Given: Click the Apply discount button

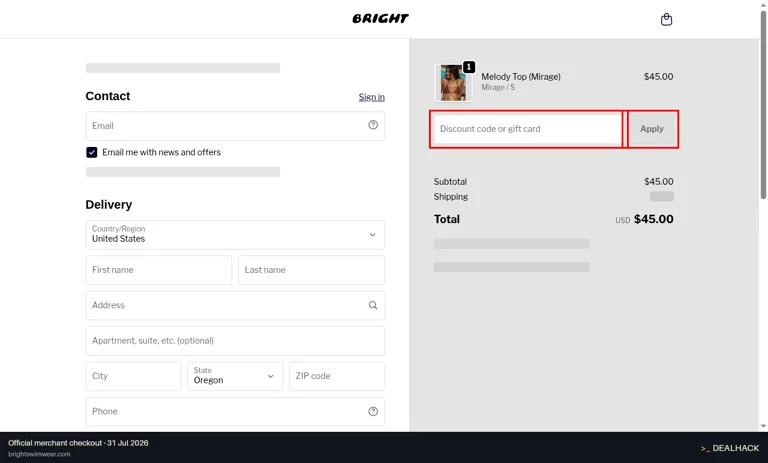Looking at the screenshot, I should [x=652, y=129].
